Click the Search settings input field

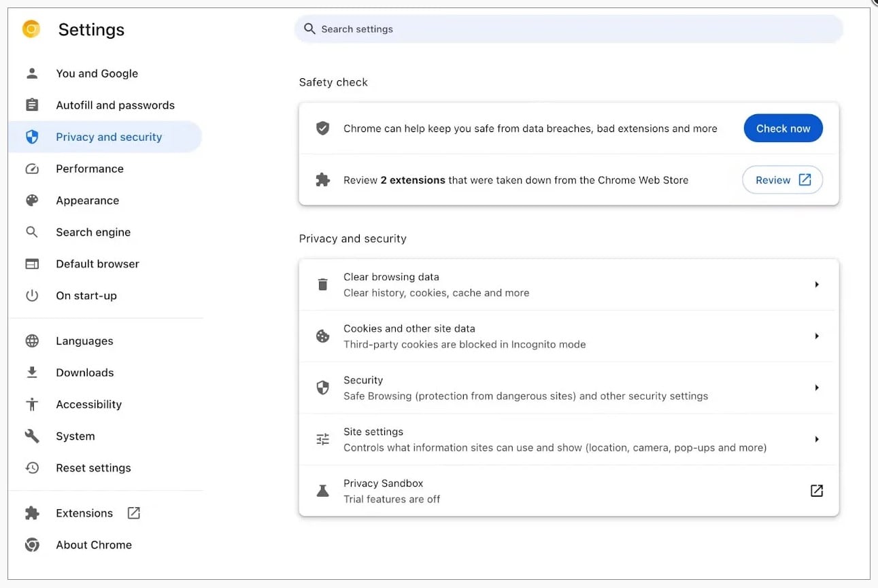571,29
